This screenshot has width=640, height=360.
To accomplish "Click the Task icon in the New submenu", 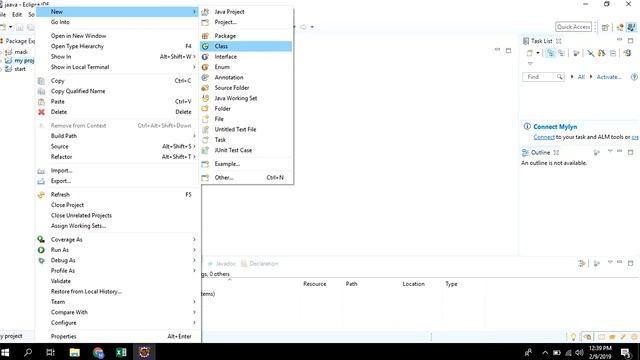I will coord(205,140).
